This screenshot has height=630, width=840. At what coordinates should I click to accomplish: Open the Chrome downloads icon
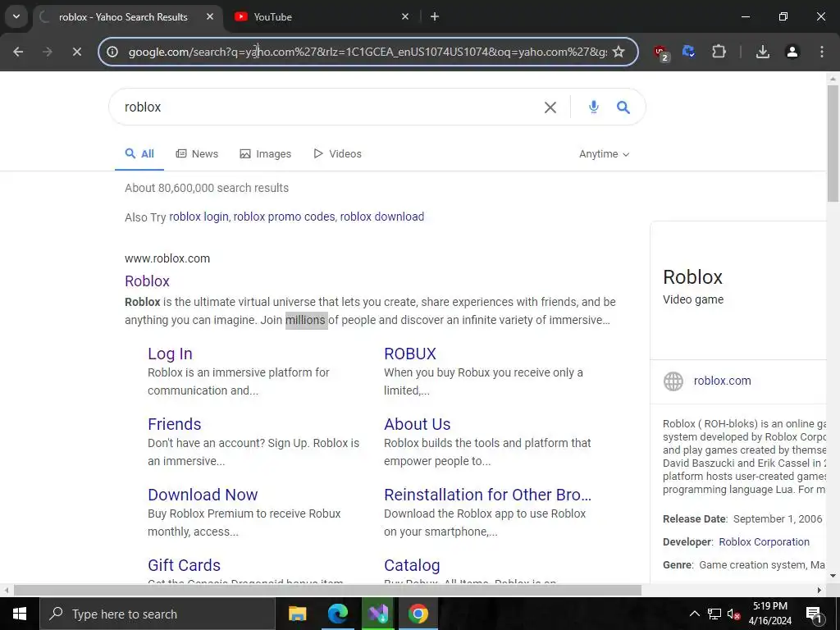762,52
